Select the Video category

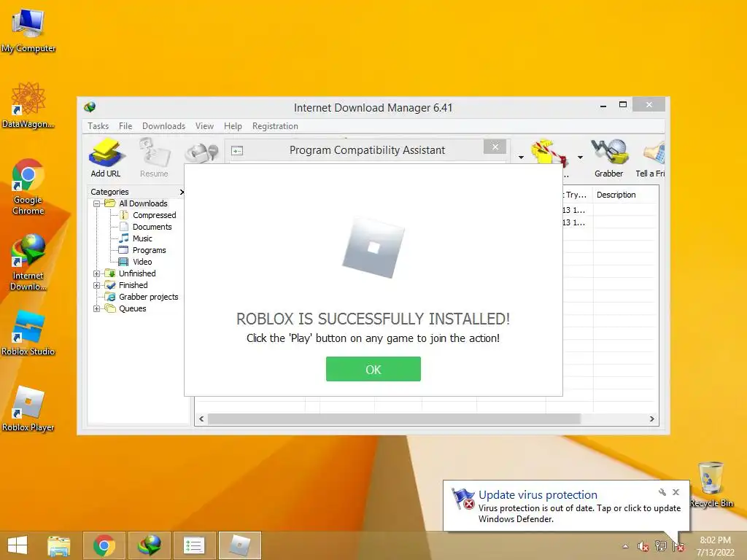click(142, 262)
